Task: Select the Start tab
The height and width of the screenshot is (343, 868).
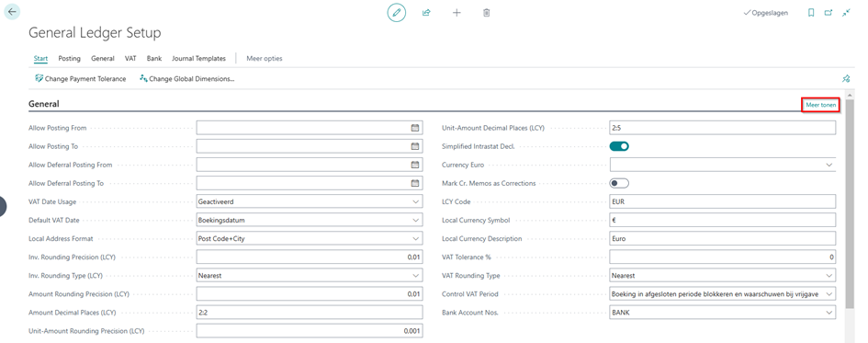Action: [x=40, y=58]
